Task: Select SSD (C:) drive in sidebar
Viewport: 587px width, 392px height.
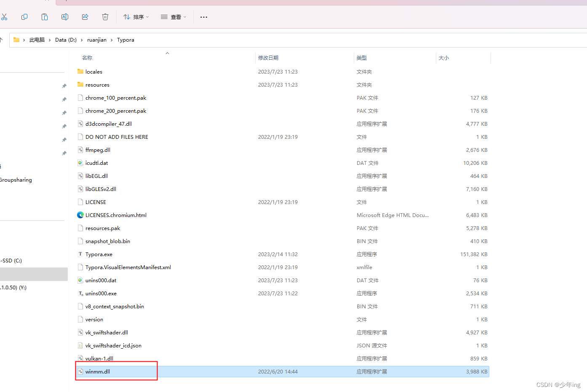Action: 11,261
